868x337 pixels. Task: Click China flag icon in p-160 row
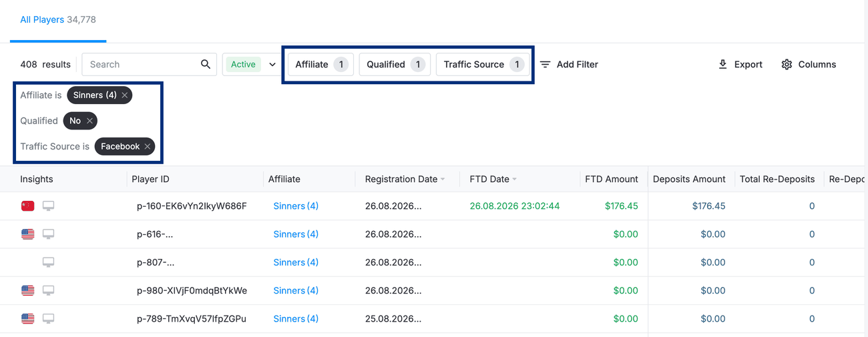27,206
